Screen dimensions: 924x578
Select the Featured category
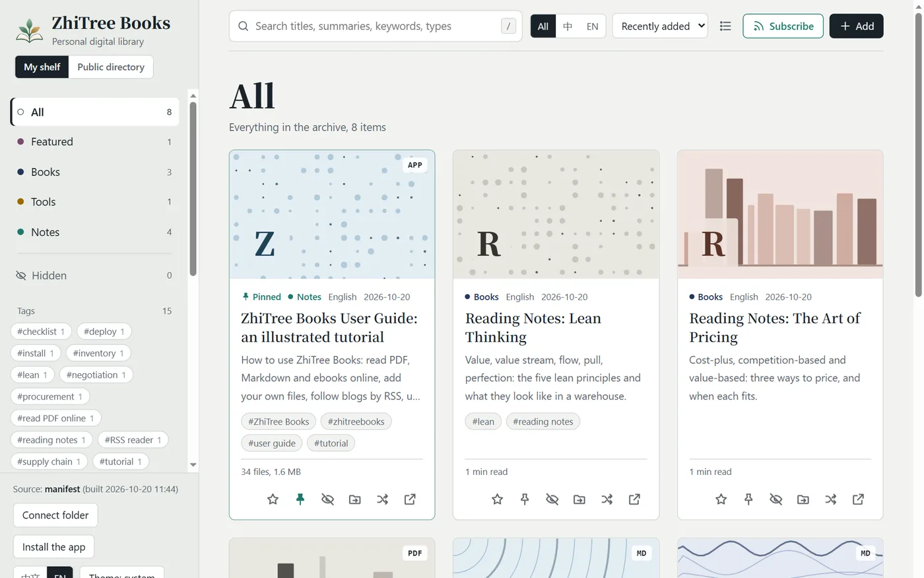(x=95, y=142)
